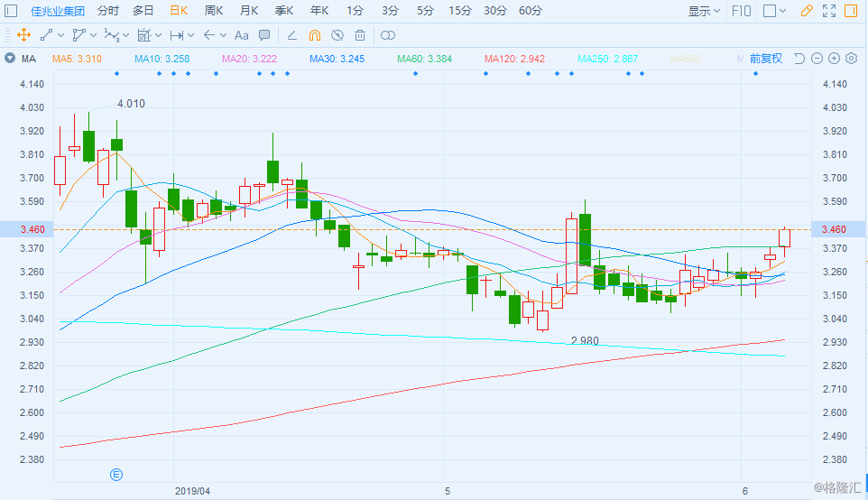Click the MA5: 3.310 legend
Screen dimensions: 868x500
point(77,59)
